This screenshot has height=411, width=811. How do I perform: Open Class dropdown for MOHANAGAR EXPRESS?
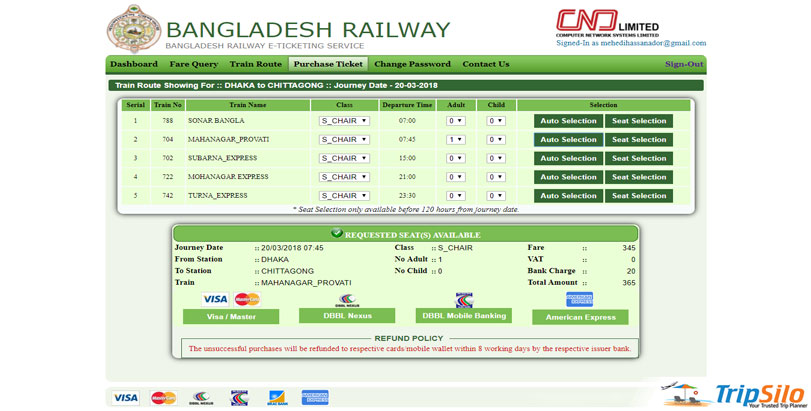pos(344,177)
